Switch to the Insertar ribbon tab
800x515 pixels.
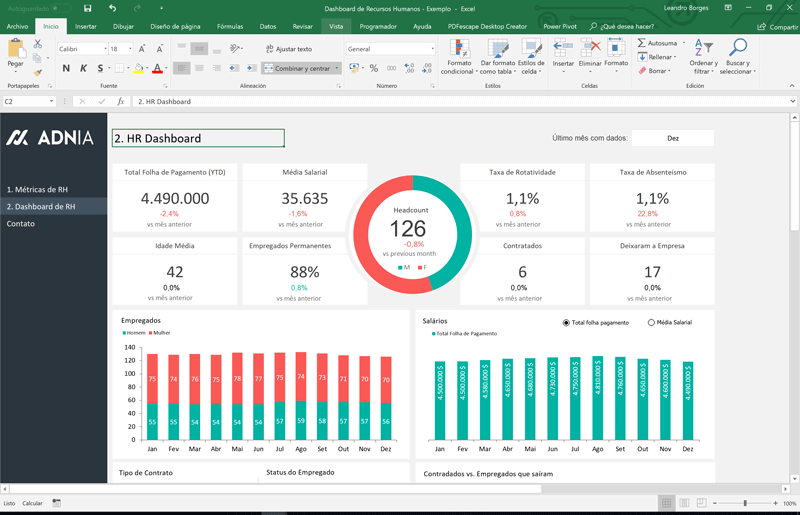pyautogui.click(x=86, y=27)
